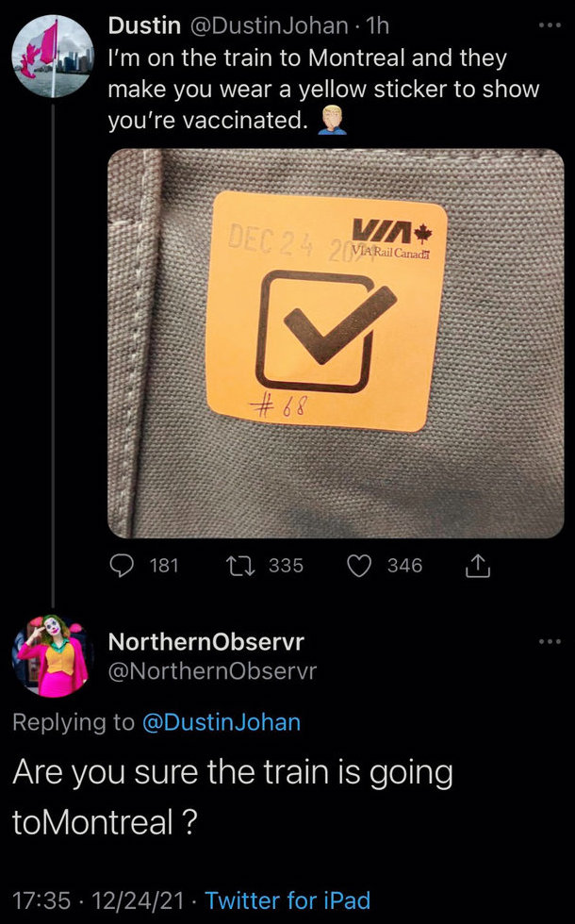Image resolution: width=575 pixels, height=924 pixels.
Task: View the 335 retweets count
Action: 287,566
